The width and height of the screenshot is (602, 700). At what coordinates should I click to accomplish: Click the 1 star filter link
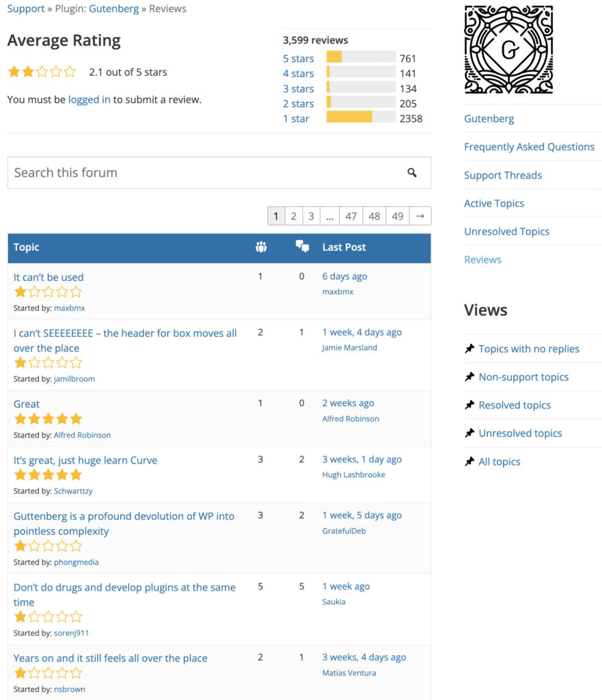(298, 118)
